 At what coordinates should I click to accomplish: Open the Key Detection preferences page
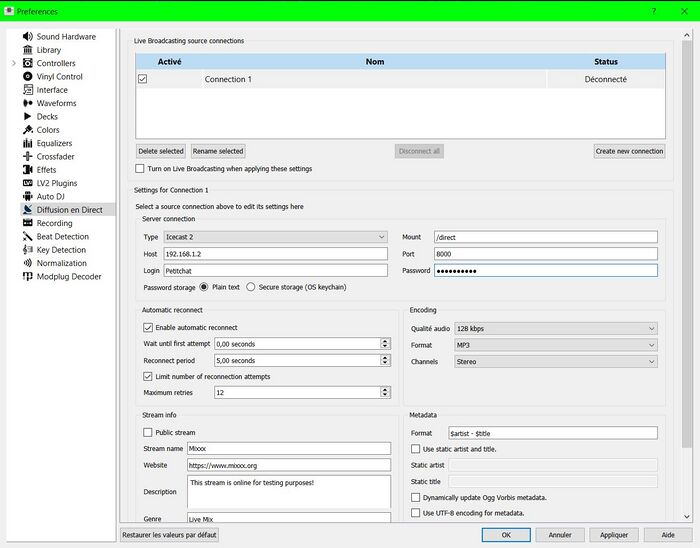point(61,250)
